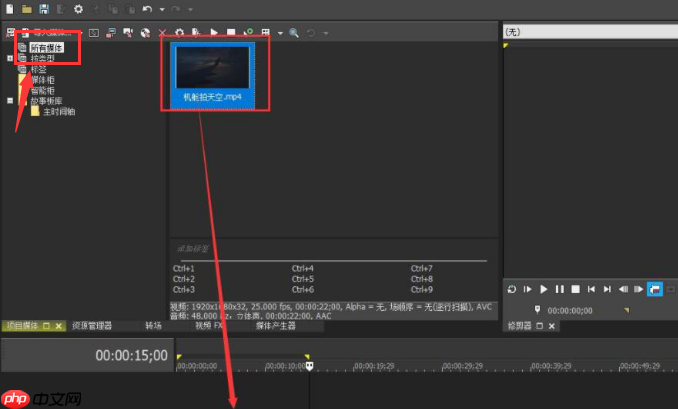The width and height of the screenshot is (678, 409).
Task: Select 按类型 in the media tree
Action: pos(42,58)
